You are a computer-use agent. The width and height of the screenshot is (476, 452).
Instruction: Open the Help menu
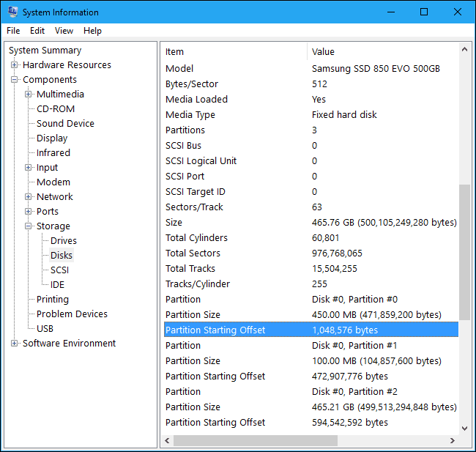point(92,31)
